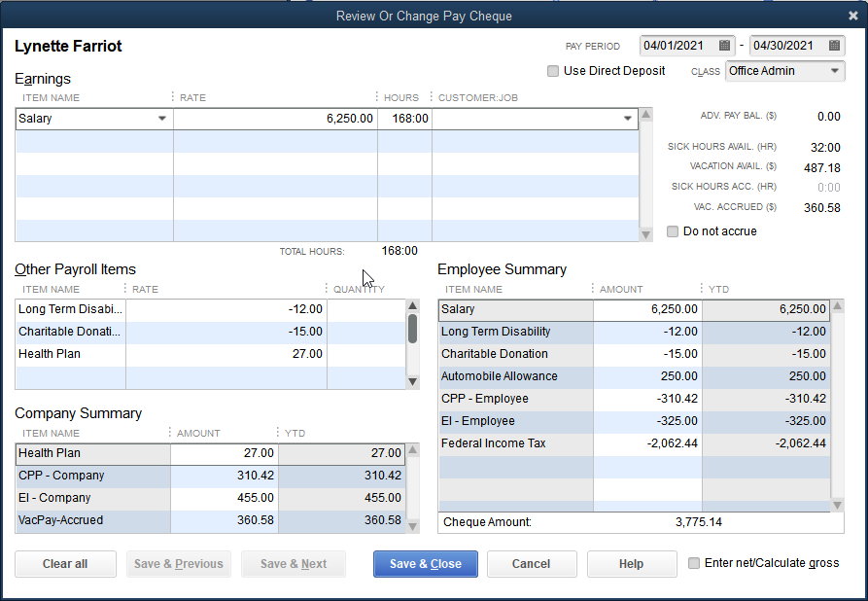
Task: Select the Salary rate field 6,250.00
Action: (x=276, y=119)
